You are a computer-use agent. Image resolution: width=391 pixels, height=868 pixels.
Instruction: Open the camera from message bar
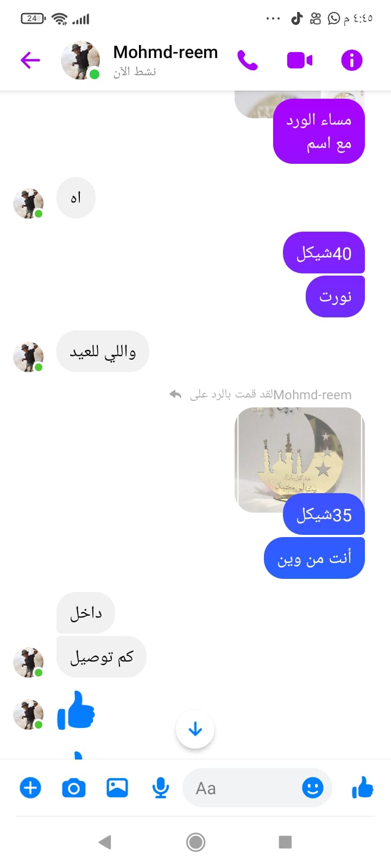(x=74, y=788)
